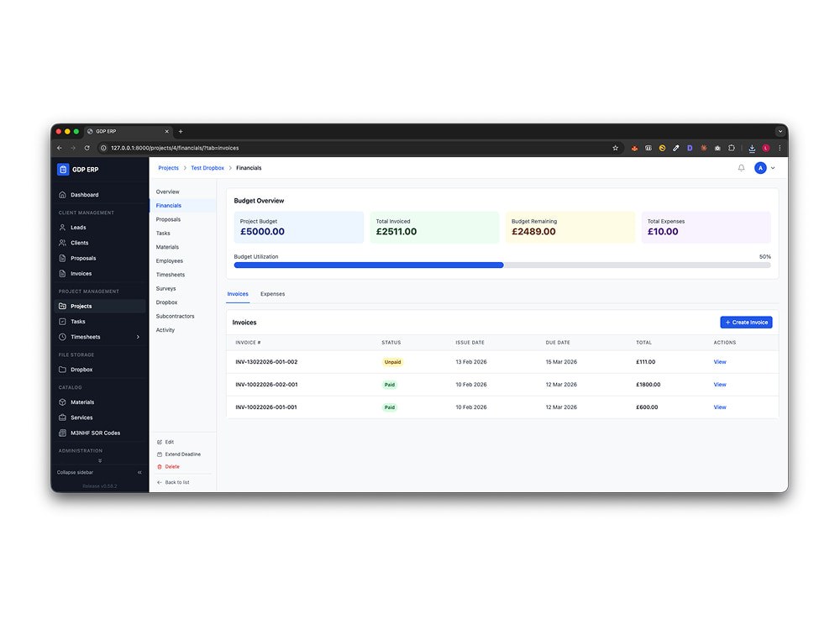
Task: Click Extend Deadline
Action: pos(179,454)
